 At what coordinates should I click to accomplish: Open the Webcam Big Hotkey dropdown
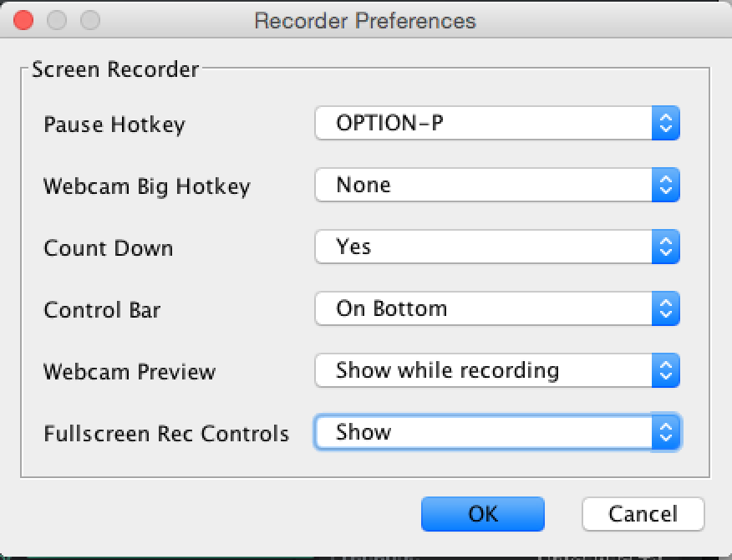pos(497,185)
